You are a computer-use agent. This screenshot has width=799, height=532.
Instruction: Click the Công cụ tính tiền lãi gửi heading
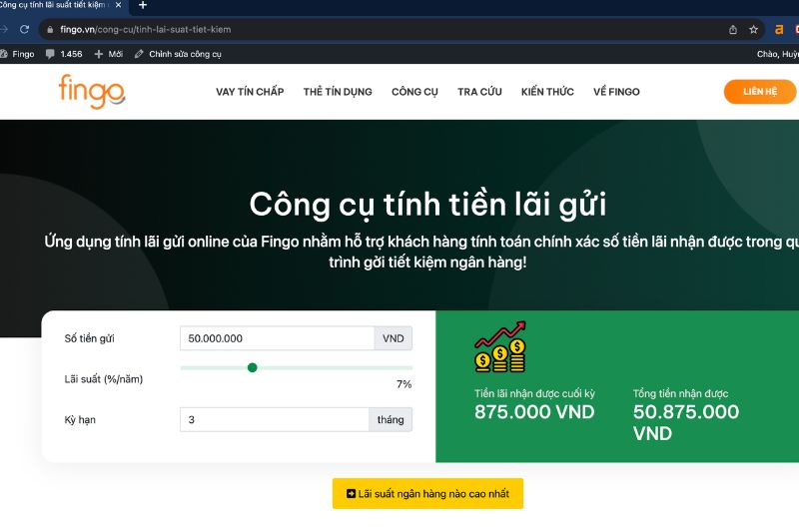(428, 205)
